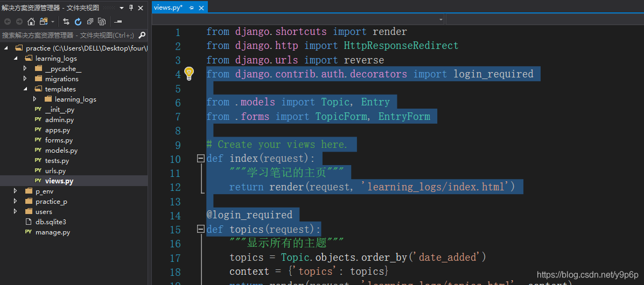The width and height of the screenshot is (644, 285).
Task: Select tests.py in the file tree
Action: tap(57, 161)
